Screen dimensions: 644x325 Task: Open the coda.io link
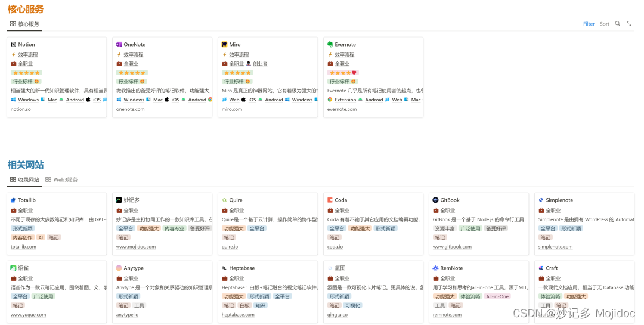coord(335,247)
